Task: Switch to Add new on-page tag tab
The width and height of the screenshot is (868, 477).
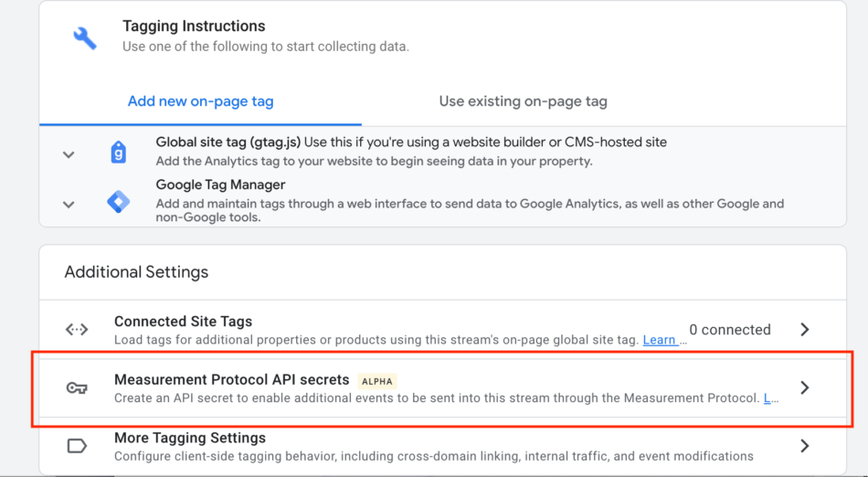Action: point(200,101)
